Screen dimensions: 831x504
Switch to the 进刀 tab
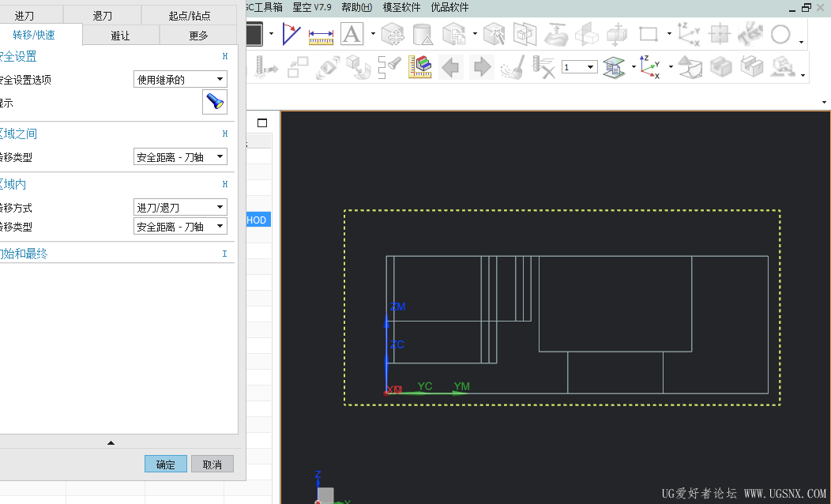coord(24,16)
